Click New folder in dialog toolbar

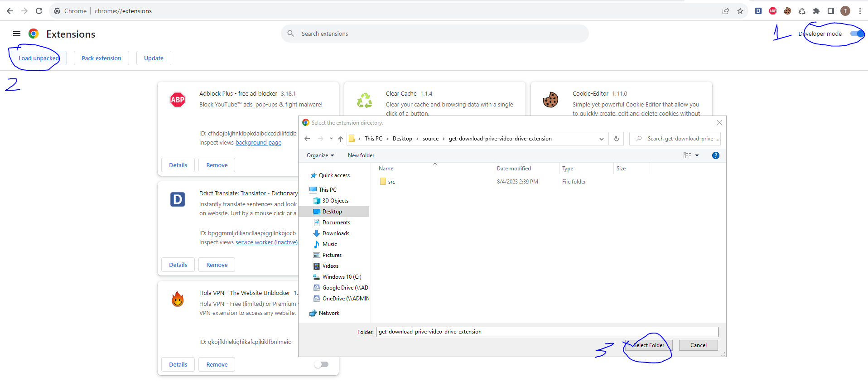point(361,155)
